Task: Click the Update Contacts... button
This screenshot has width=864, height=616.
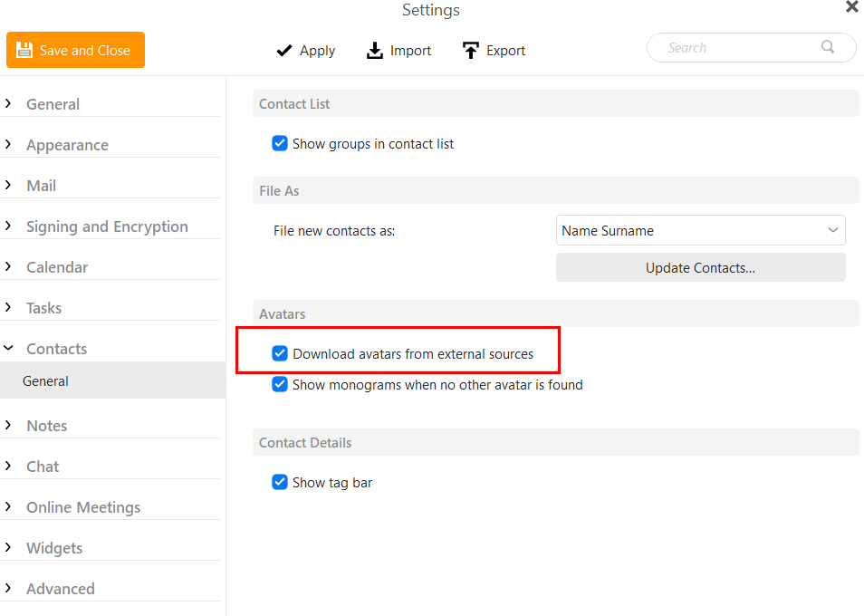Action: click(700, 268)
